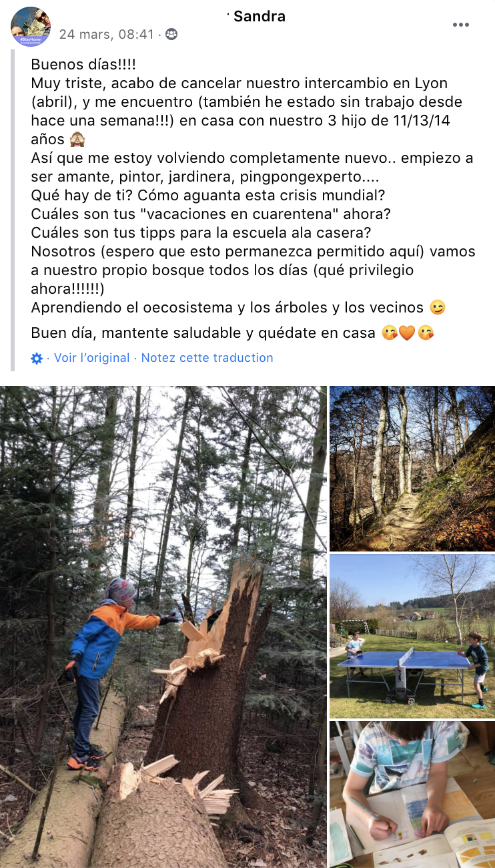Open the blue ping pong table photo
The height and width of the screenshot is (868, 495).
(412, 636)
